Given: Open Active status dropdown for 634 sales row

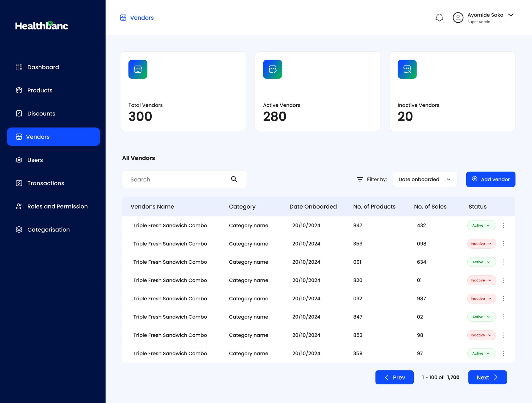Looking at the screenshot, I should point(481,262).
